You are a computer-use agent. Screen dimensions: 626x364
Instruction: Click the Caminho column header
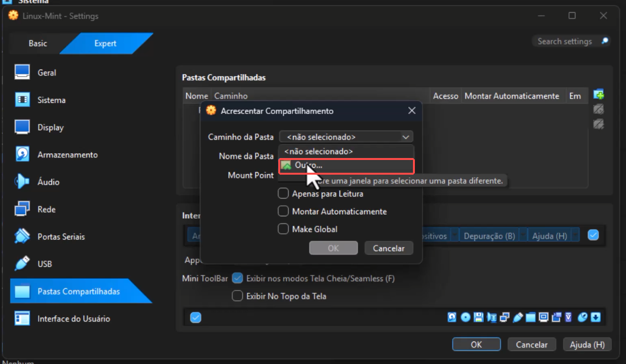point(321,96)
